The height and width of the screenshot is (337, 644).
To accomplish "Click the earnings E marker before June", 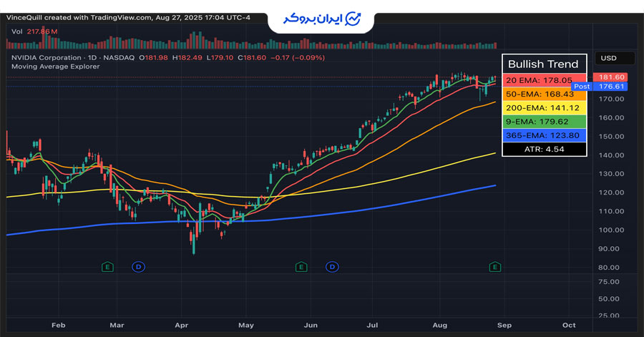I will [301, 267].
